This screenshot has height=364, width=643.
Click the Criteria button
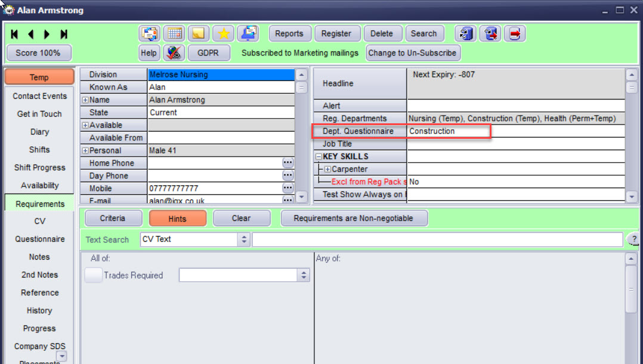(113, 218)
